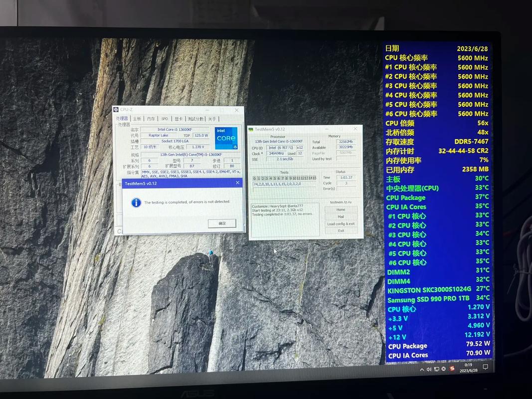Click the test number boxes row 0-15
Screen dimensions: 532x399
coord(284,178)
